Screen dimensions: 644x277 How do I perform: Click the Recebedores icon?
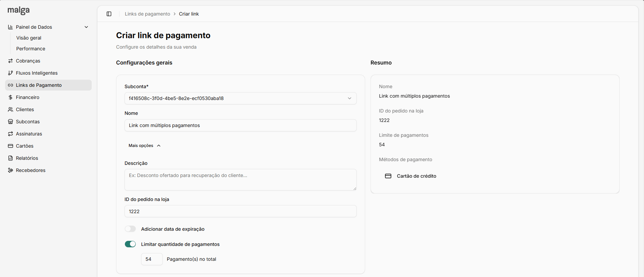10,170
